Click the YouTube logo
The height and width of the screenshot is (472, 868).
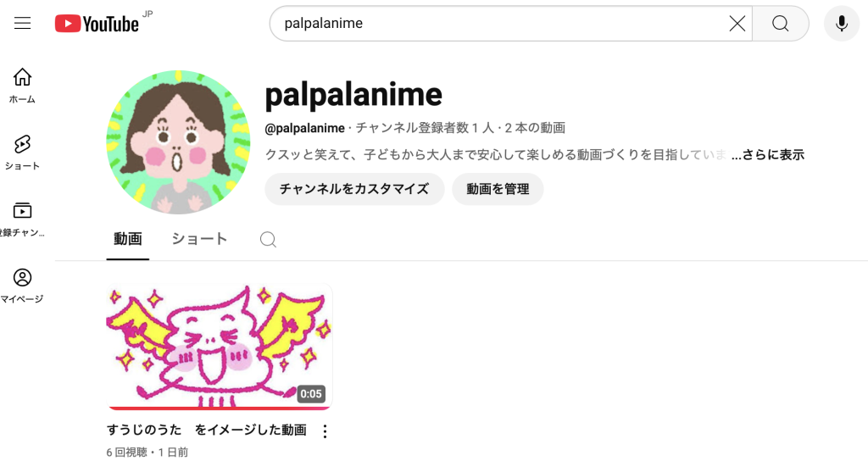pos(97,24)
